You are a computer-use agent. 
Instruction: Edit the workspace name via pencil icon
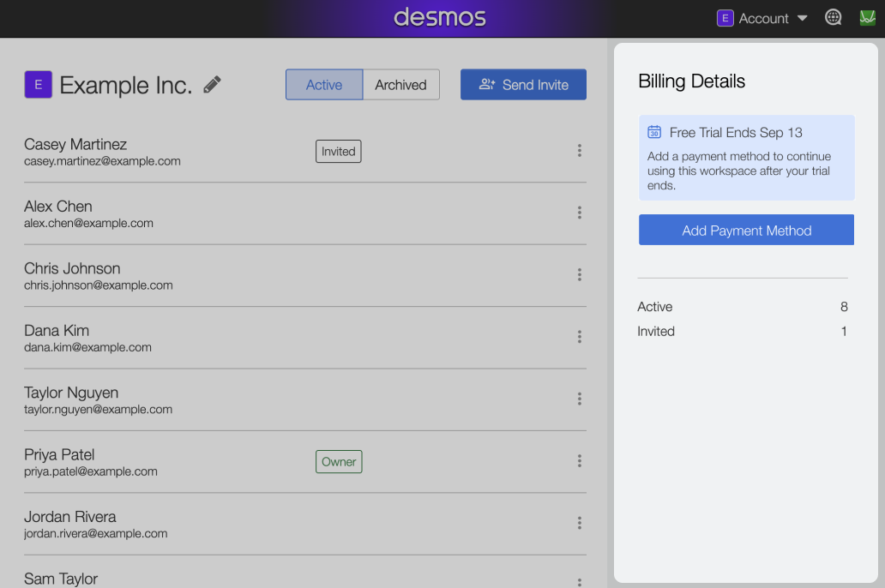click(x=212, y=85)
